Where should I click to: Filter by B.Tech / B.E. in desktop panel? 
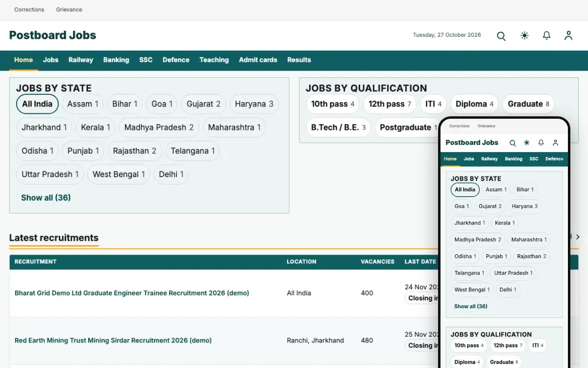(339, 128)
